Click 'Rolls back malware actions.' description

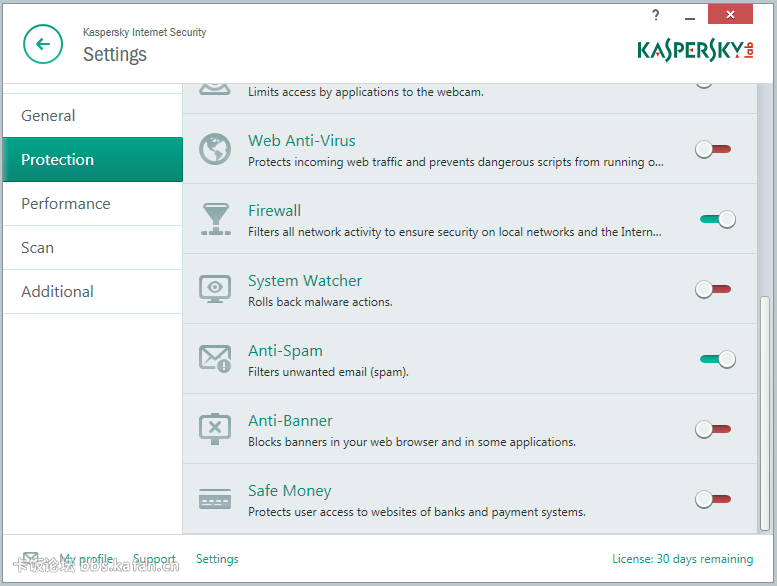pyautogui.click(x=320, y=302)
